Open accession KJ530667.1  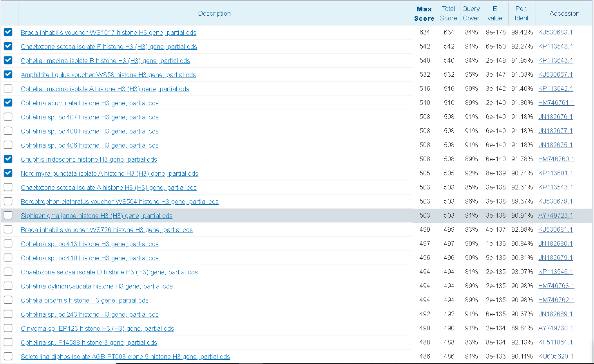coord(556,74)
